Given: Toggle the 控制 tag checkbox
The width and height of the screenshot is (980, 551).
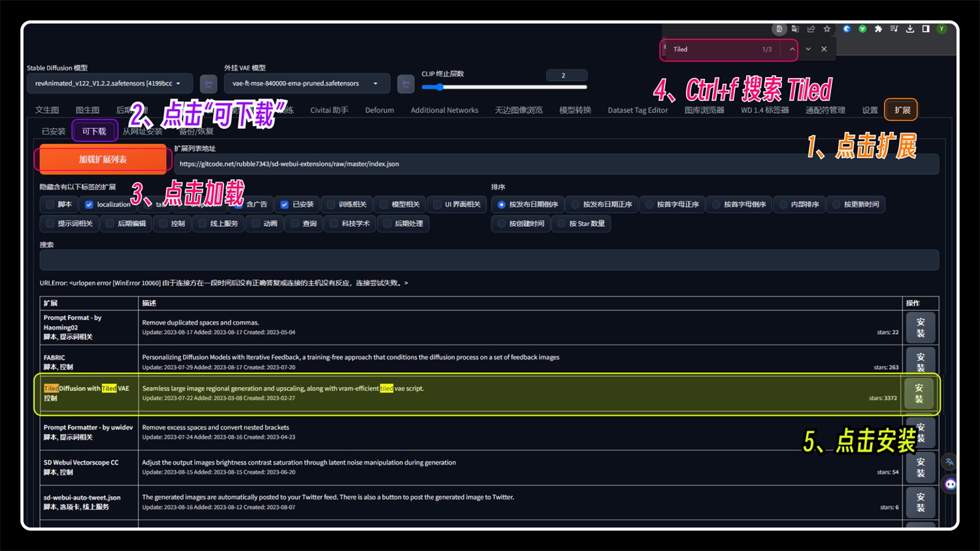Looking at the screenshot, I should click(163, 224).
